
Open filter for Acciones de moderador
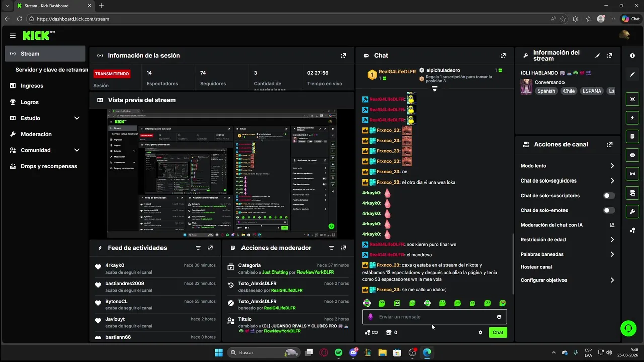[331, 248]
